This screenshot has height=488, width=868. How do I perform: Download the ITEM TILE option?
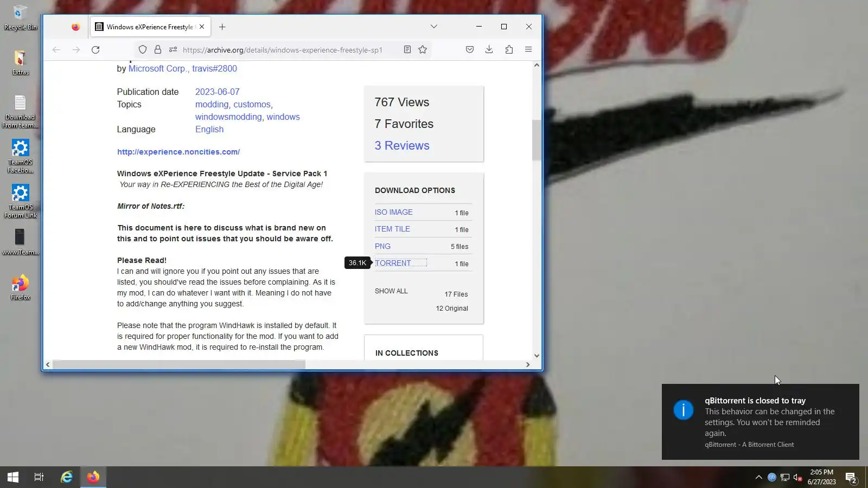[x=392, y=229]
